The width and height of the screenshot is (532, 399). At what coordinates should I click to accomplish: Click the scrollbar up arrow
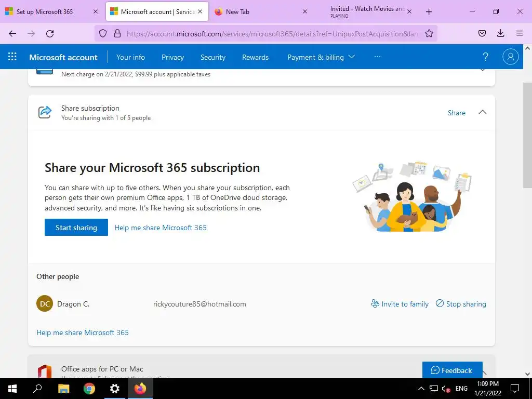pyautogui.click(x=527, y=48)
